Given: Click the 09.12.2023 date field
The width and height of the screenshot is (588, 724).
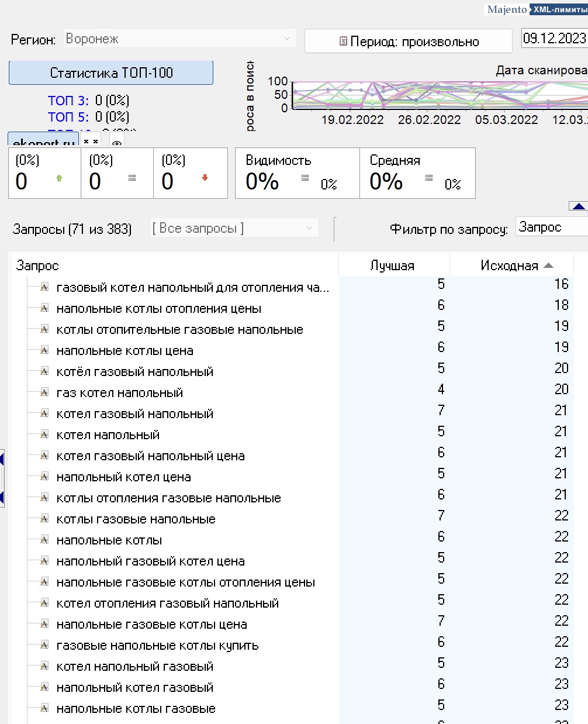Looking at the screenshot, I should (x=554, y=39).
